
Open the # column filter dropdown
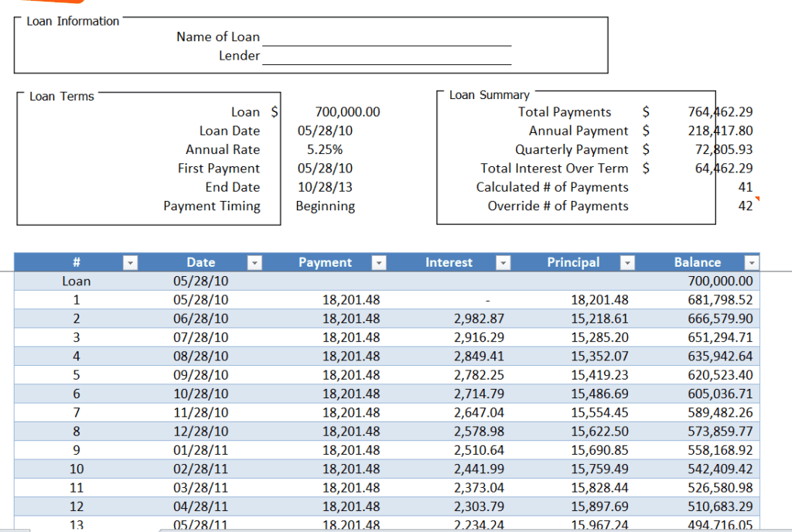click(x=130, y=262)
